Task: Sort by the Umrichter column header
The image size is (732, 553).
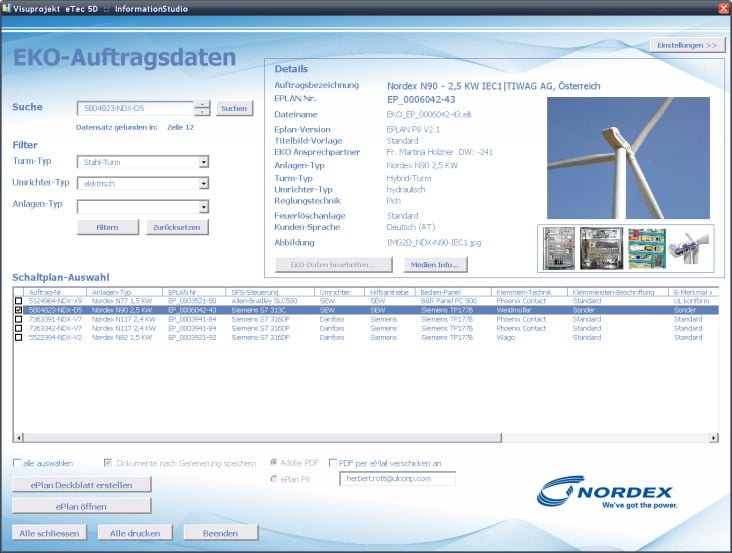Action: (x=339, y=292)
